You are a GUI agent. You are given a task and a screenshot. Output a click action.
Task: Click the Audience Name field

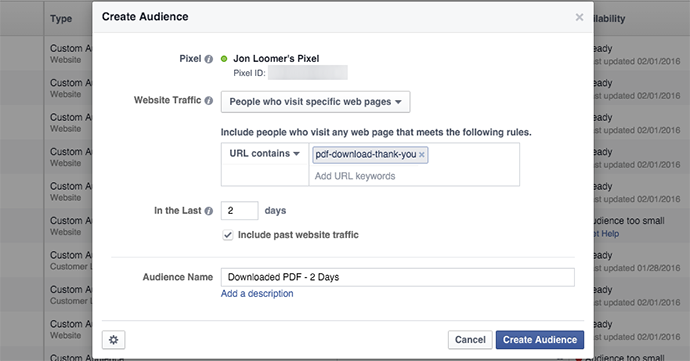point(398,277)
